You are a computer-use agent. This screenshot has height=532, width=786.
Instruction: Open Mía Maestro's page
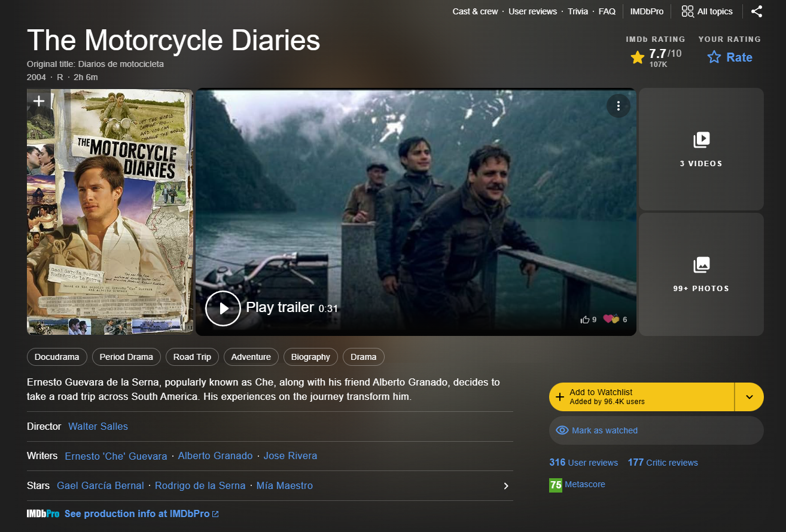(x=285, y=486)
